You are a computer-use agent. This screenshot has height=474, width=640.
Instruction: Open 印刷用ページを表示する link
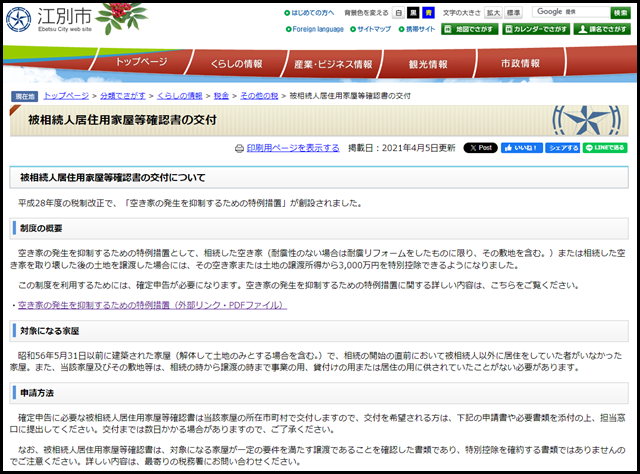pos(293,148)
